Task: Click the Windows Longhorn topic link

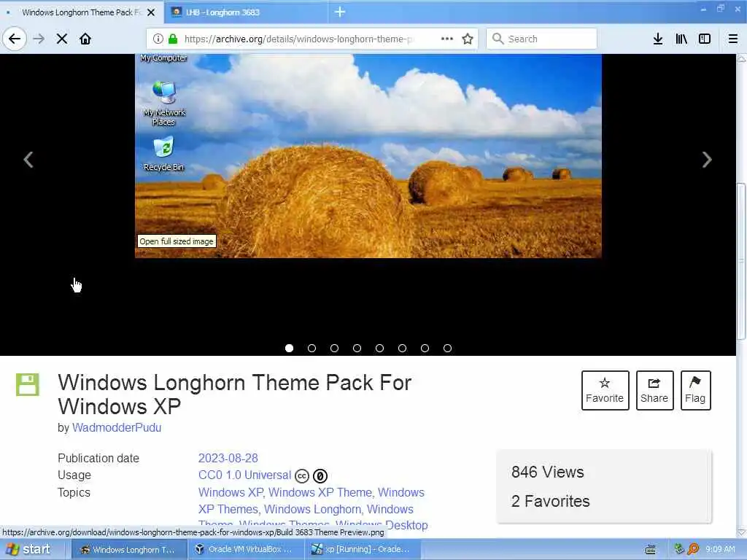Action: [312, 509]
